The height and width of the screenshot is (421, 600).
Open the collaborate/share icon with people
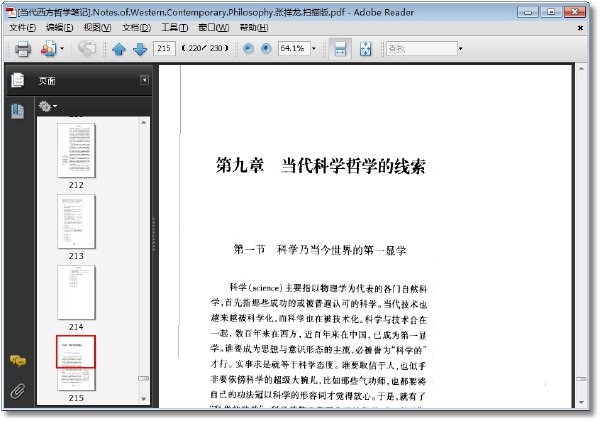pyautogui.click(x=49, y=49)
